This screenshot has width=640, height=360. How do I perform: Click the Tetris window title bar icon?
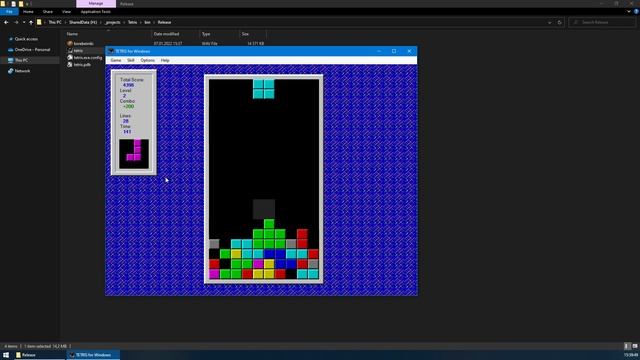[111, 51]
